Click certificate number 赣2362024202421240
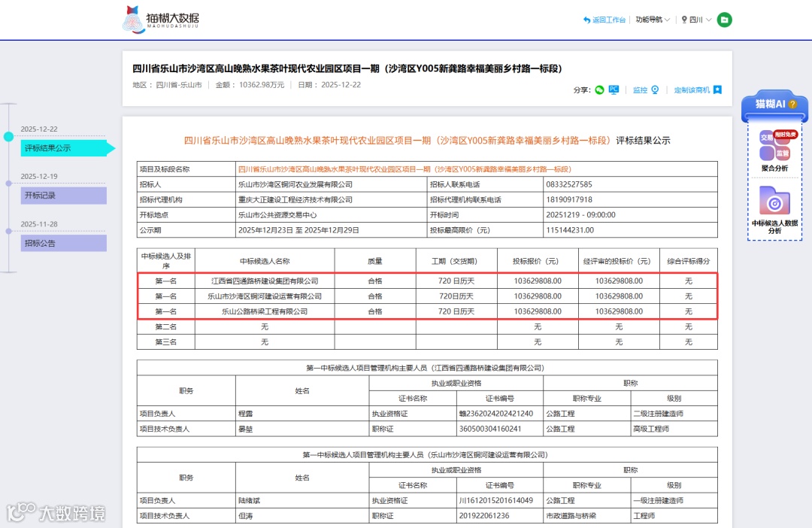The height and width of the screenshot is (528, 812). [x=496, y=414]
